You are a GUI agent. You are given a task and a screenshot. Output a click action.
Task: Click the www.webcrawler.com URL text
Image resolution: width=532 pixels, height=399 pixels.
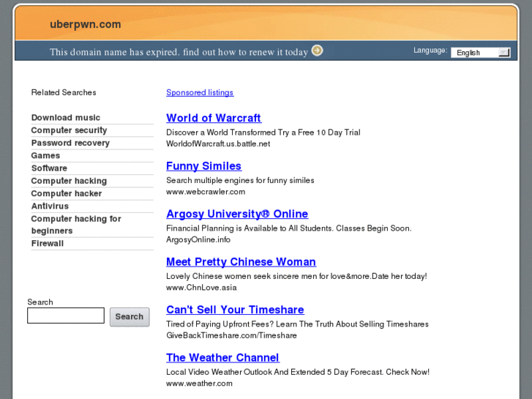pos(206,192)
